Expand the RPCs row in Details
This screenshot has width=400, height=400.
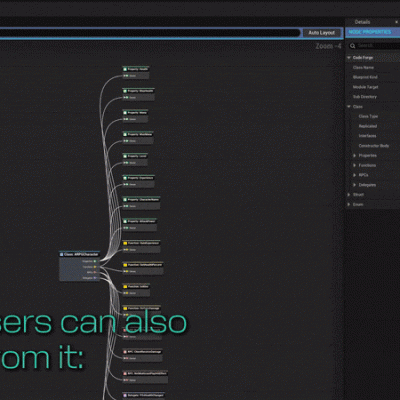[354, 175]
